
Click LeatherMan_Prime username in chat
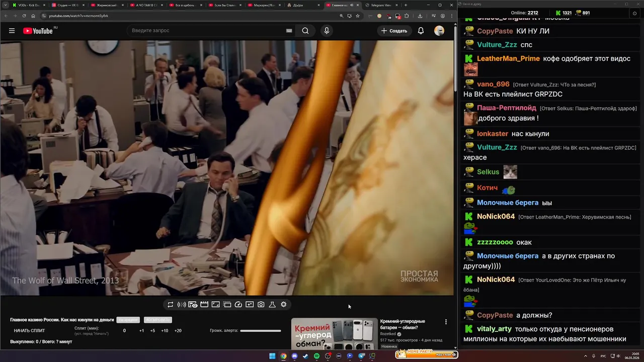point(508,58)
